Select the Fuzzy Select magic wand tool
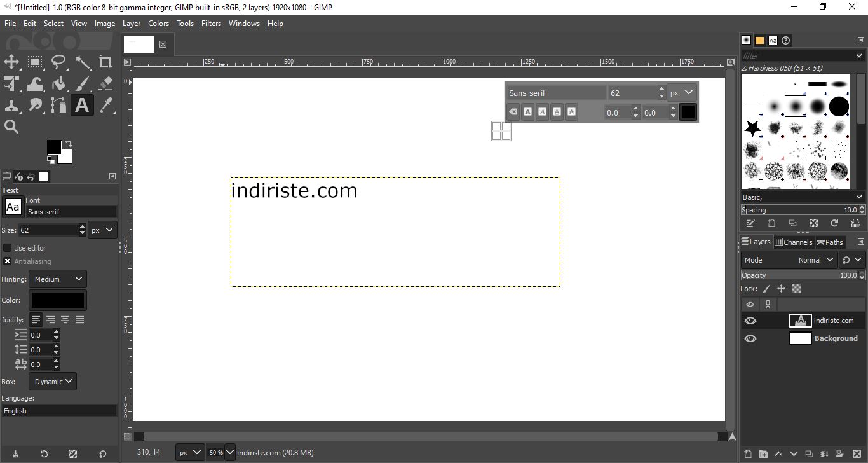 click(x=83, y=62)
